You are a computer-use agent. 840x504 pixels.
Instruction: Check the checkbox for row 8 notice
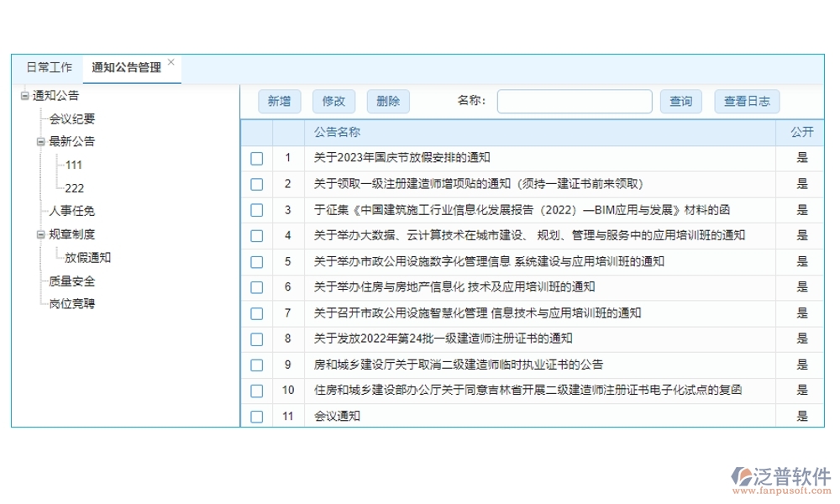[x=256, y=339]
